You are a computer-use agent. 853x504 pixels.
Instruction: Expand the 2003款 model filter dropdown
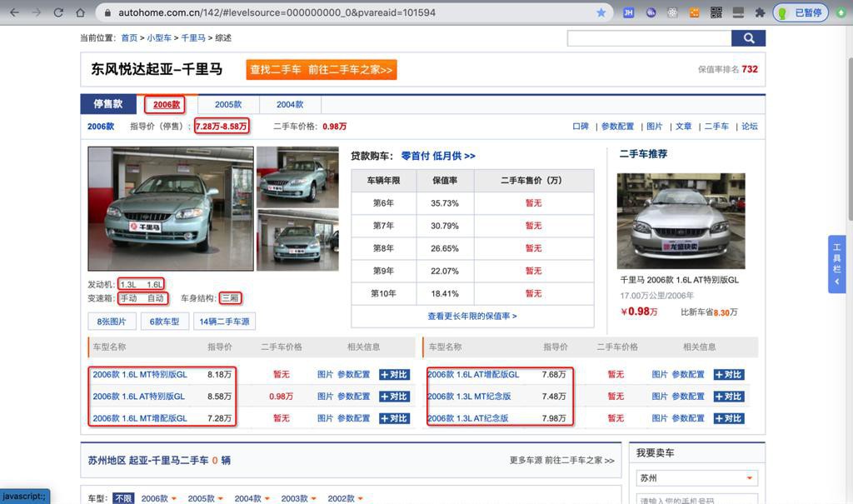[x=299, y=498]
